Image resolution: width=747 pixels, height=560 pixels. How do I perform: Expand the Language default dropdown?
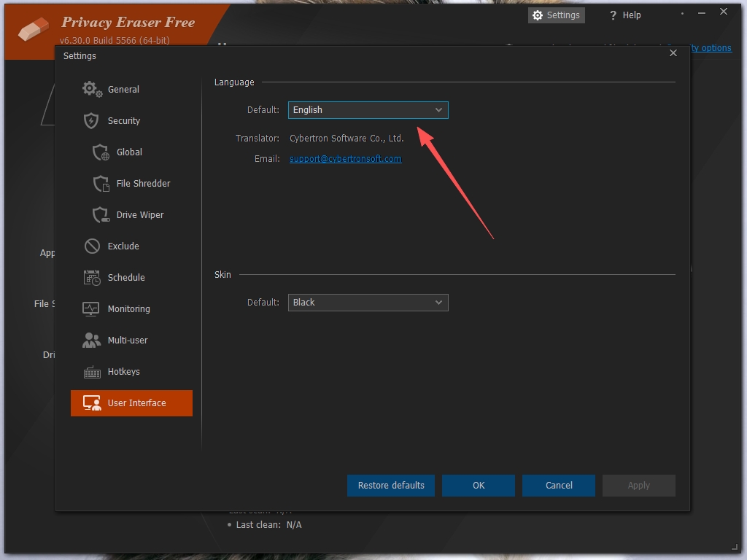click(368, 110)
